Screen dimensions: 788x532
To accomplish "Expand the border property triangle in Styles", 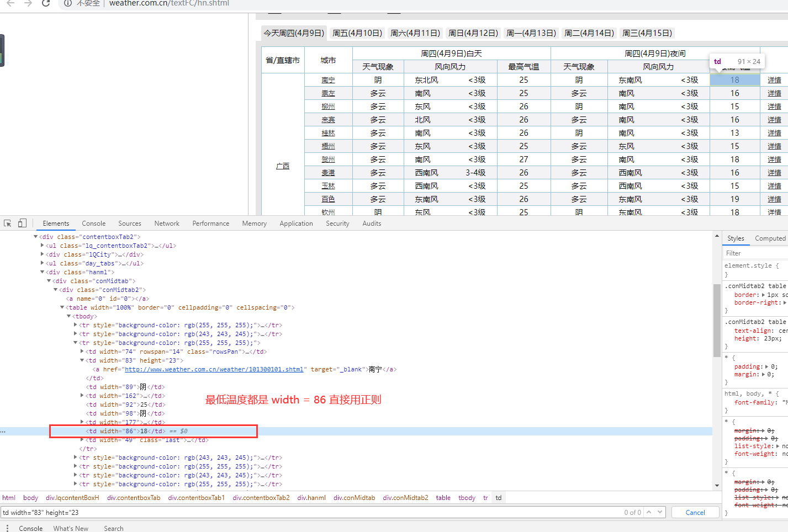I will coord(764,295).
